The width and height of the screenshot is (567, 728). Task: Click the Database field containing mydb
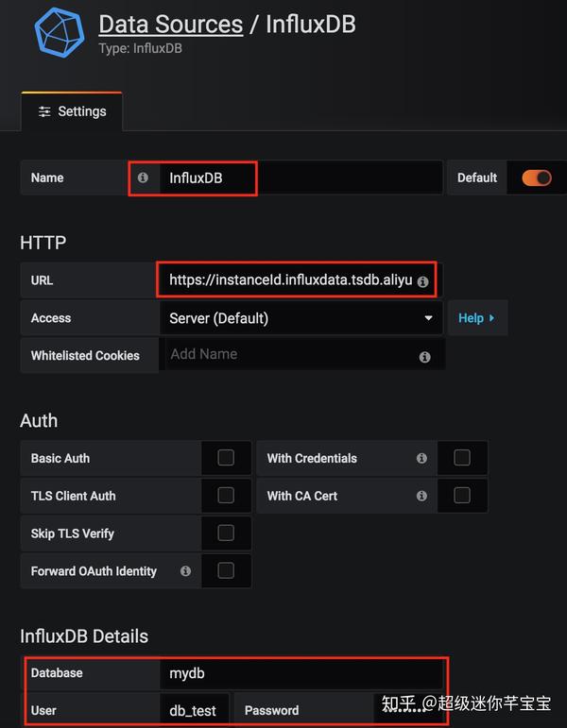click(302, 673)
